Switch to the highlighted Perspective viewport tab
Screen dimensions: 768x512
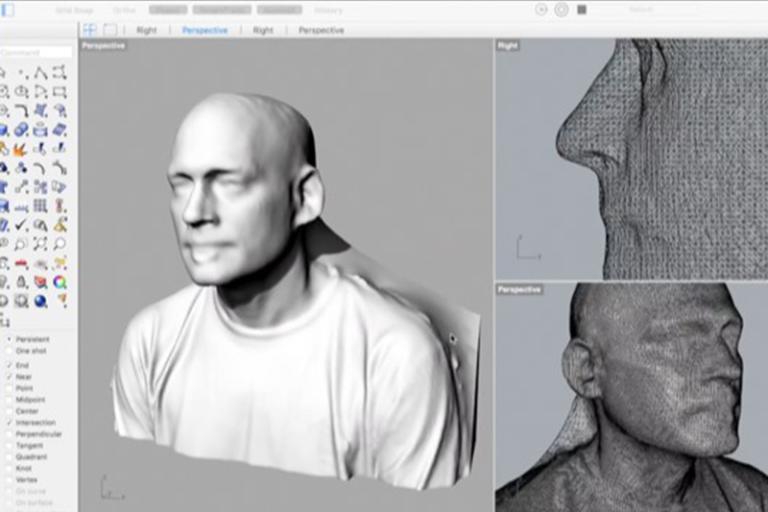[205, 30]
